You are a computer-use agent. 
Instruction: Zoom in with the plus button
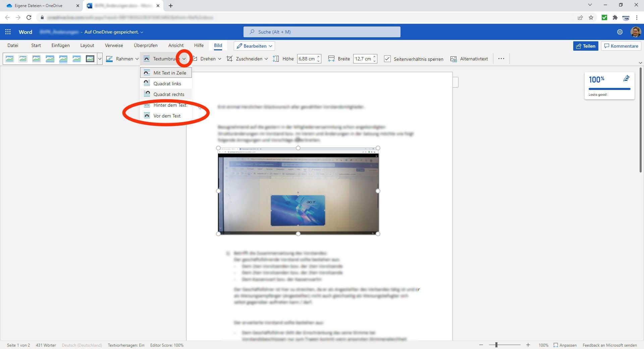(528, 345)
